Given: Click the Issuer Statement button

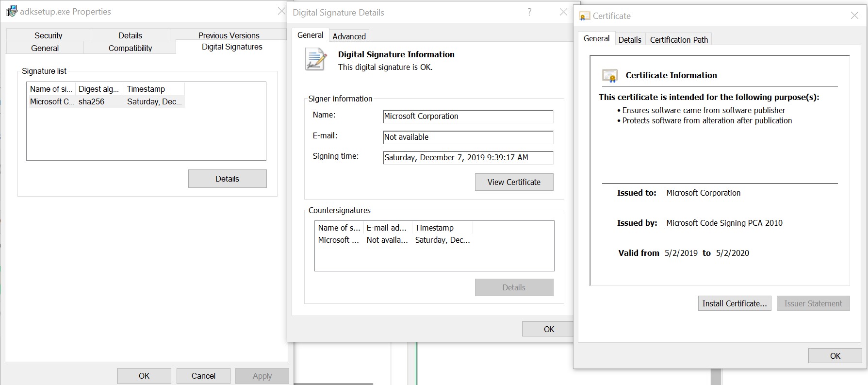Looking at the screenshot, I should 813,303.
